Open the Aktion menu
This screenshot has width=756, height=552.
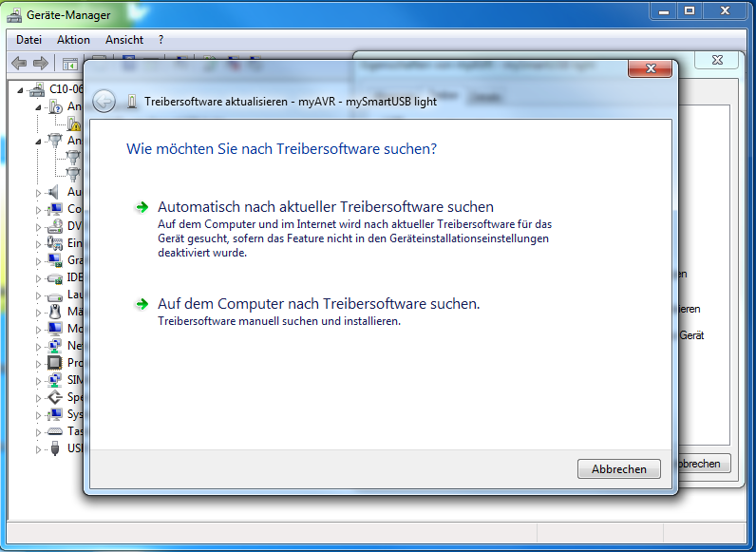[73, 40]
